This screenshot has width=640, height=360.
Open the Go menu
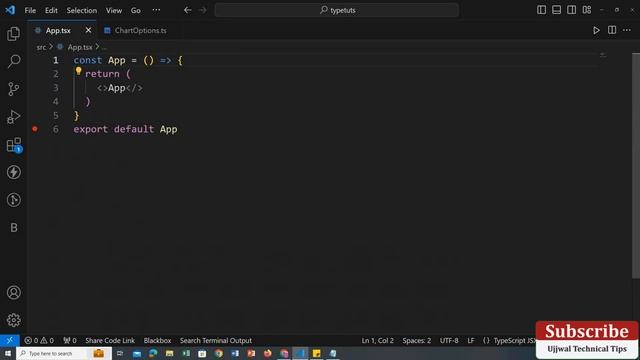click(136, 10)
